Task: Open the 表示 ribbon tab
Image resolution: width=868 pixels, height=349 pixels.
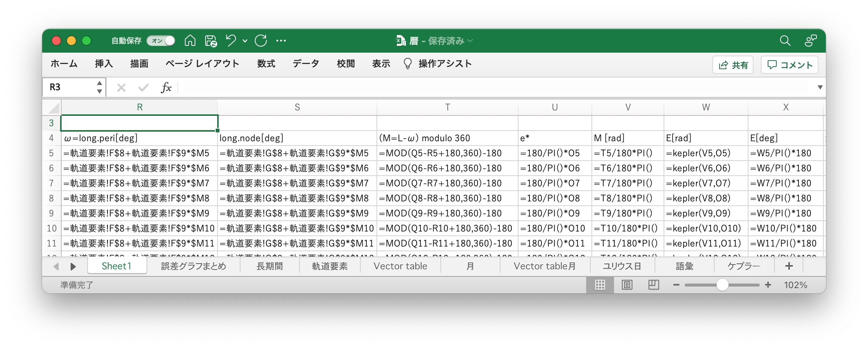Action: (x=381, y=64)
